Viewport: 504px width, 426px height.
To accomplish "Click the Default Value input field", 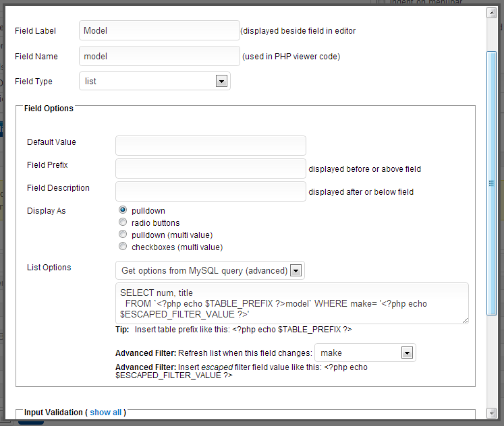I will [x=211, y=146].
